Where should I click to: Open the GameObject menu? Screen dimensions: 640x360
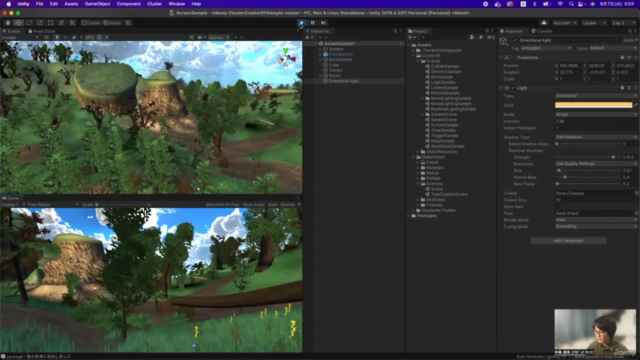[x=97, y=4]
